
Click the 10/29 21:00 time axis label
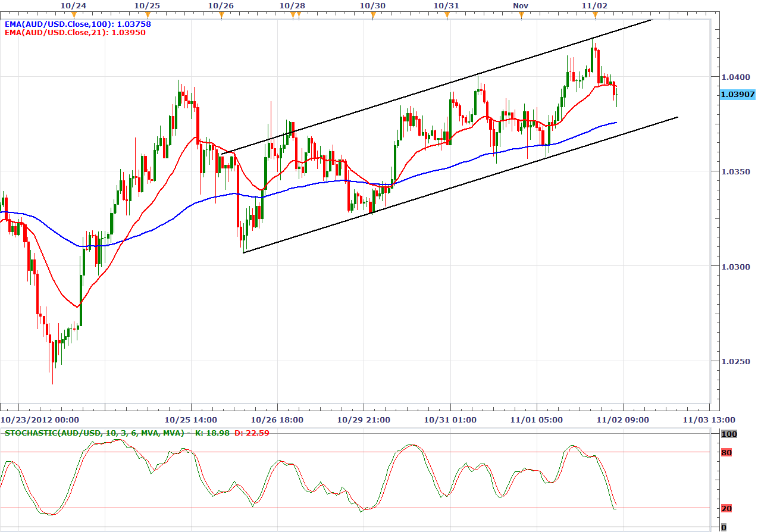364,420
